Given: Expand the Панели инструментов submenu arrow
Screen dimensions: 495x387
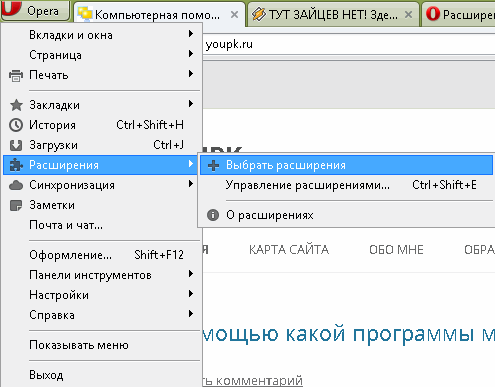Looking at the screenshot, I should click(x=191, y=274).
